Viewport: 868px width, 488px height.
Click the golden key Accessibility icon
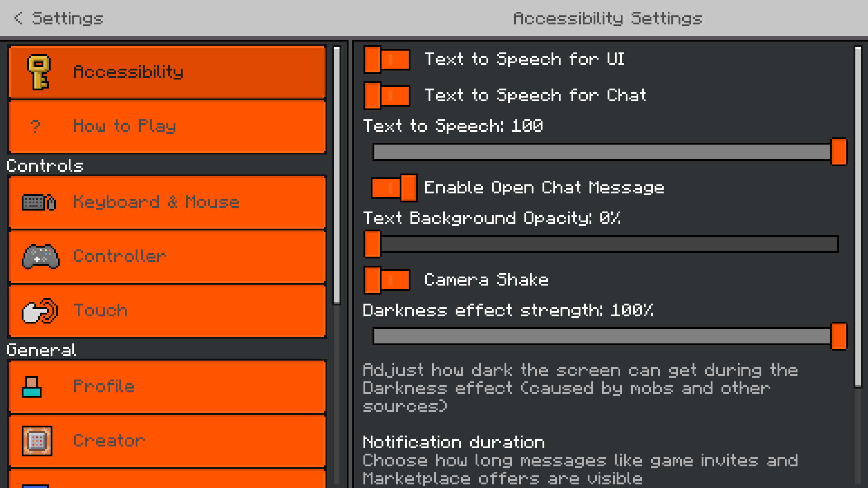(39, 72)
